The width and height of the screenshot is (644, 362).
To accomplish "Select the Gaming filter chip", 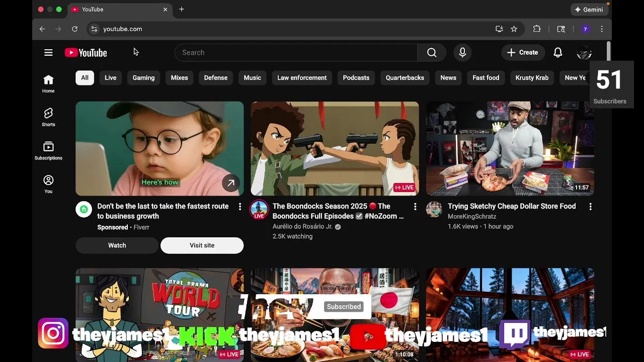I will click(x=143, y=77).
